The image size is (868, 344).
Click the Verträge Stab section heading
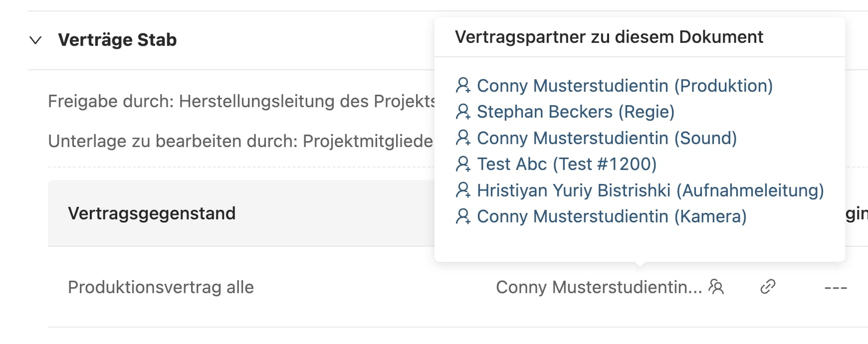pyautogui.click(x=117, y=40)
